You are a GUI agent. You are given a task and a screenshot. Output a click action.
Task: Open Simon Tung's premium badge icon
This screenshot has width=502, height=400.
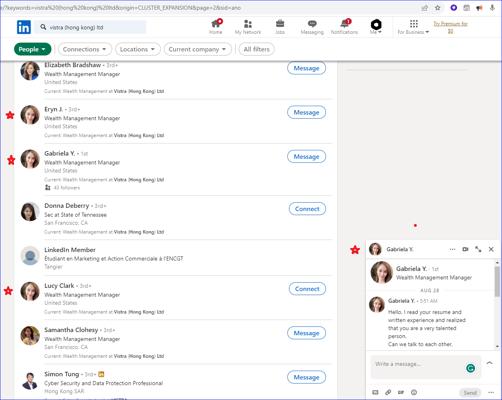(101, 374)
